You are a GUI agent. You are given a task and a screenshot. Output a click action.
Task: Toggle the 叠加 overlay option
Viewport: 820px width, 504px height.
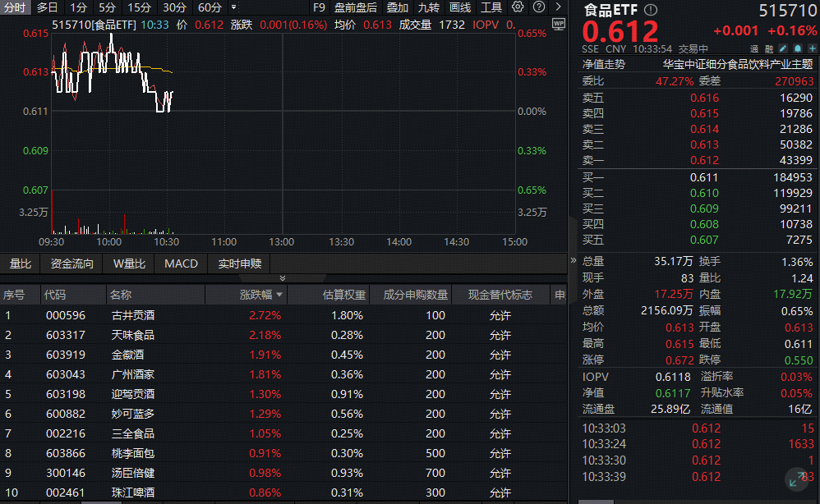point(398,7)
